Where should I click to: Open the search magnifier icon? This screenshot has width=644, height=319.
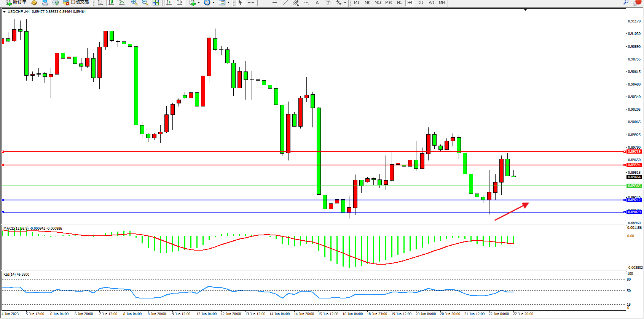[x=626, y=2]
